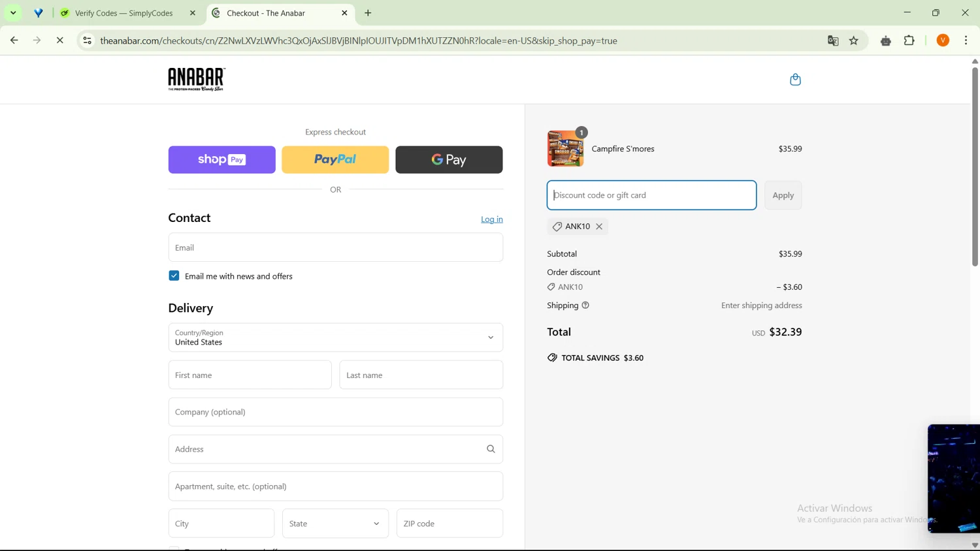
Task: Click the Campfire S'mores product name
Action: click(x=623, y=149)
